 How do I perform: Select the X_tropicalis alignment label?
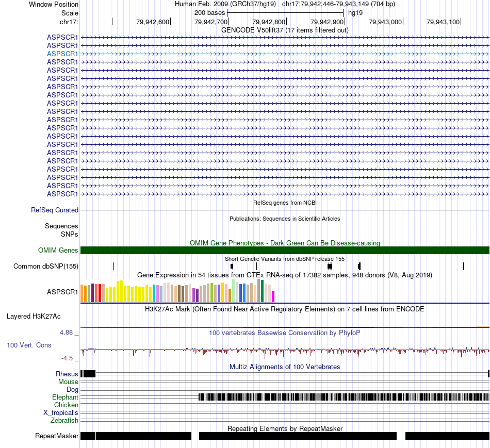point(61,413)
